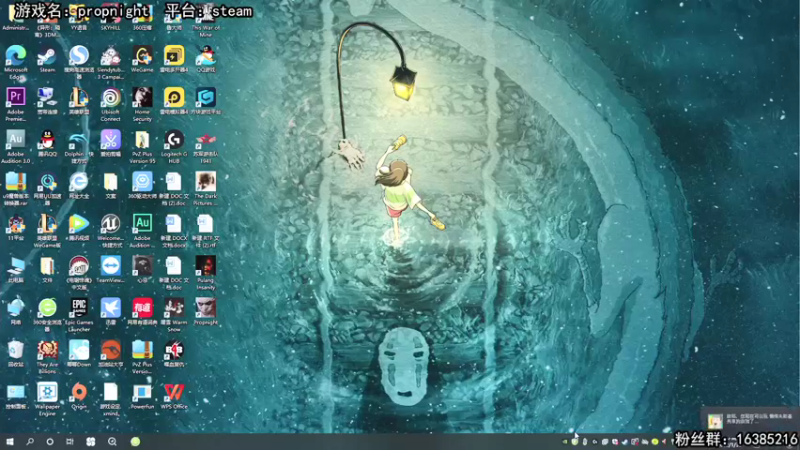Image resolution: width=800 pixels, height=450 pixels.
Task: Select the Adobe Premiere Pro shortcut
Action: tap(16, 105)
